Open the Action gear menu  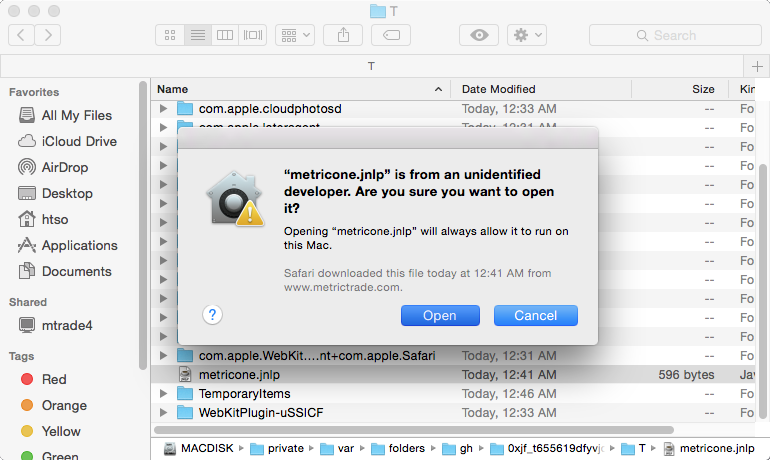coord(527,35)
